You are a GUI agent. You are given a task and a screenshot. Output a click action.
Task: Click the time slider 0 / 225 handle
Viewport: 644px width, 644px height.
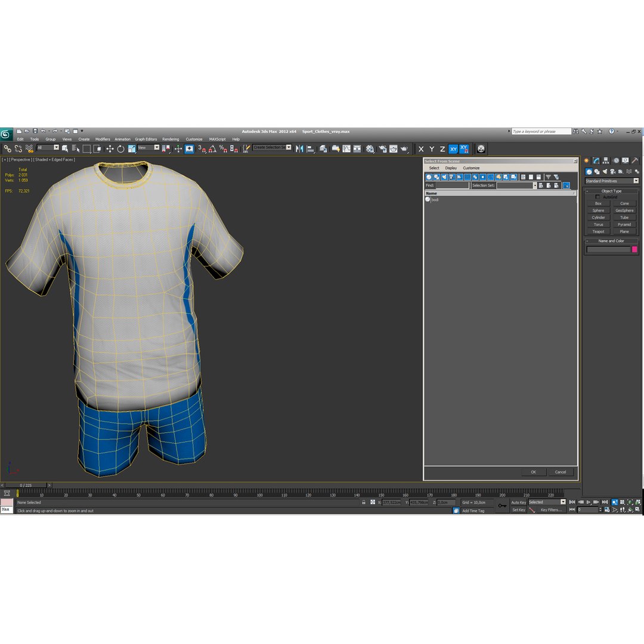(26, 485)
